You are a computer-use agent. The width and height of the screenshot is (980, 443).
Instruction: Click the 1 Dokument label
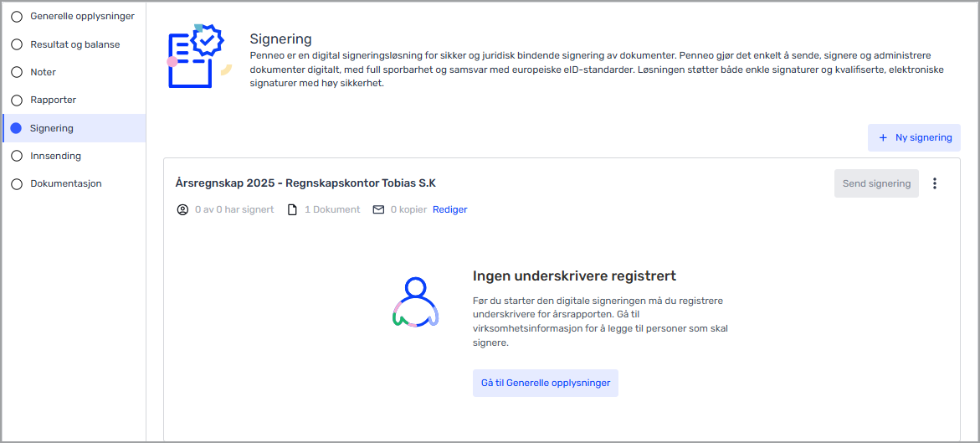(332, 209)
